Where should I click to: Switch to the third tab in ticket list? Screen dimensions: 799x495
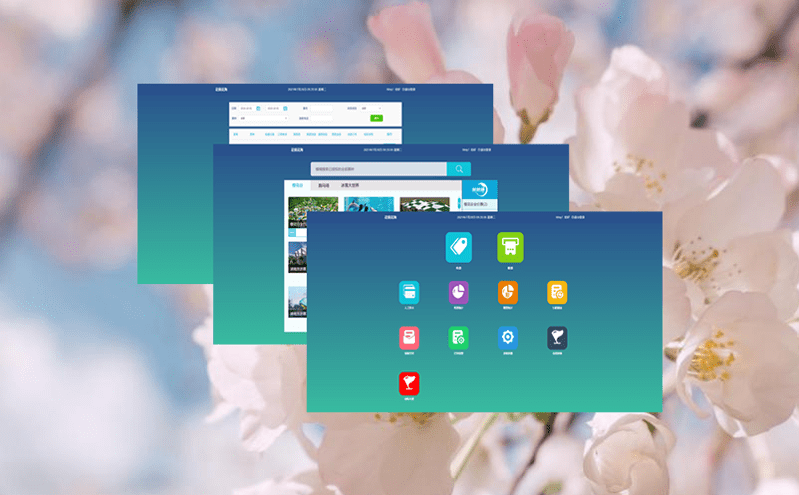coord(350,185)
